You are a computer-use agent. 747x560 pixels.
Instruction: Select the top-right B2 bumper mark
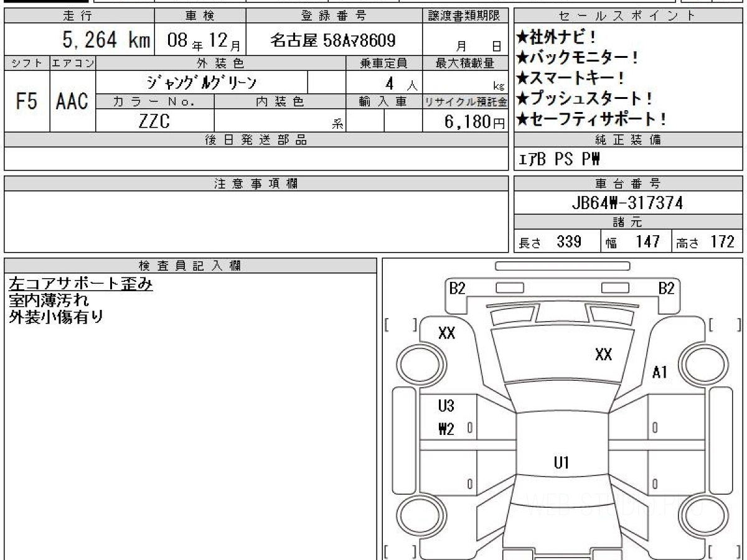point(666,288)
